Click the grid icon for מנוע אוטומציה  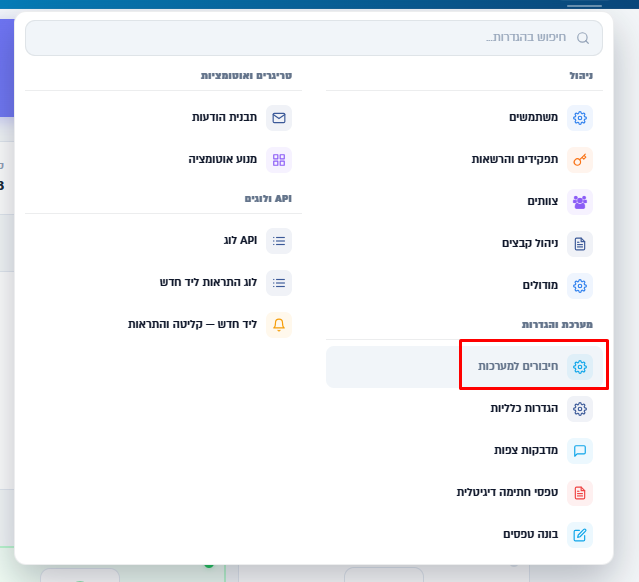279,160
